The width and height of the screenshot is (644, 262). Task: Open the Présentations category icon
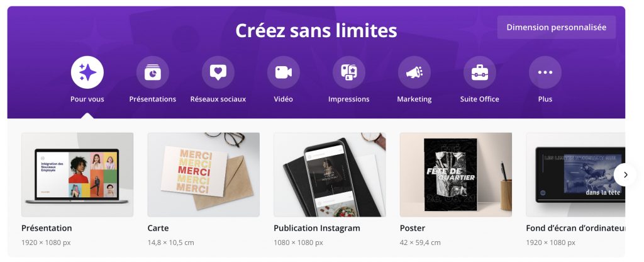(153, 72)
